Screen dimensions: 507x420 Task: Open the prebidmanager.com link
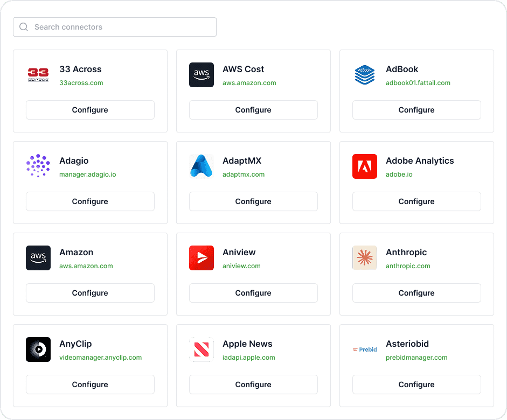pyautogui.click(x=416, y=358)
